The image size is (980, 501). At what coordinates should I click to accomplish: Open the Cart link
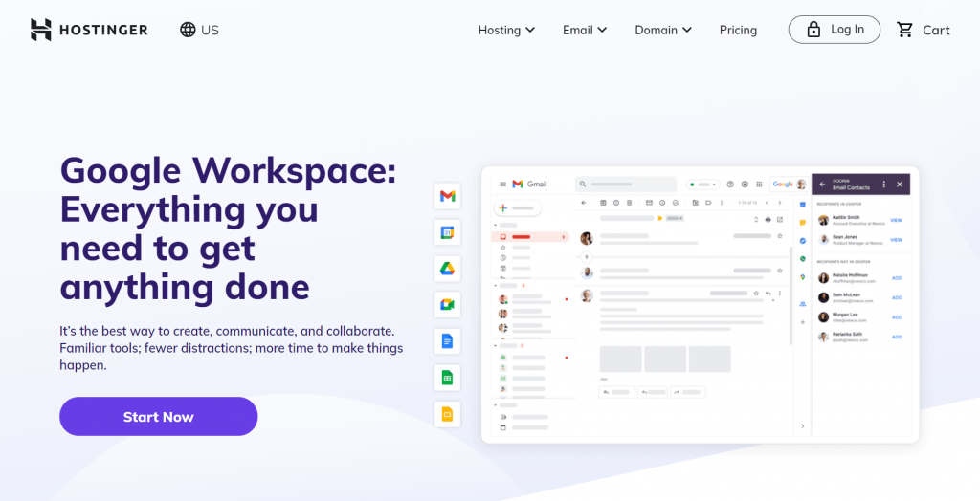[924, 30]
